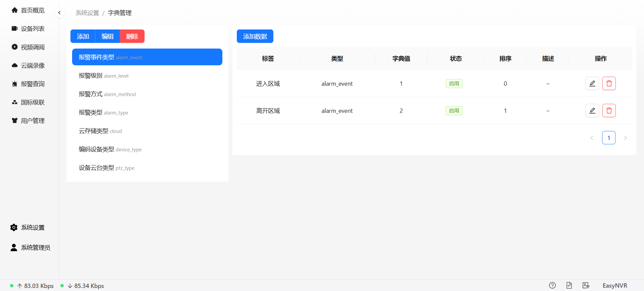Viewport: 644px width, 291px height.
Task: Click the 状态 column header
Action: point(456,59)
